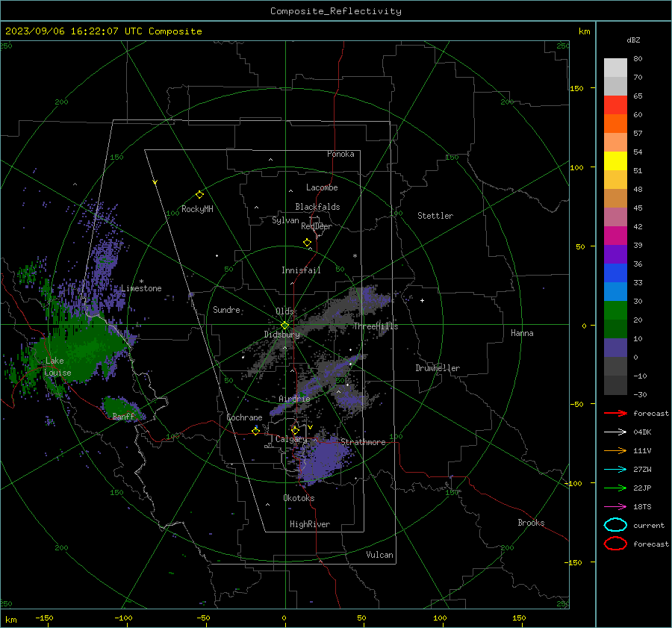The width and height of the screenshot is (672, 628).
Task: Click the RedDeer city label
Action: point(317,226)
